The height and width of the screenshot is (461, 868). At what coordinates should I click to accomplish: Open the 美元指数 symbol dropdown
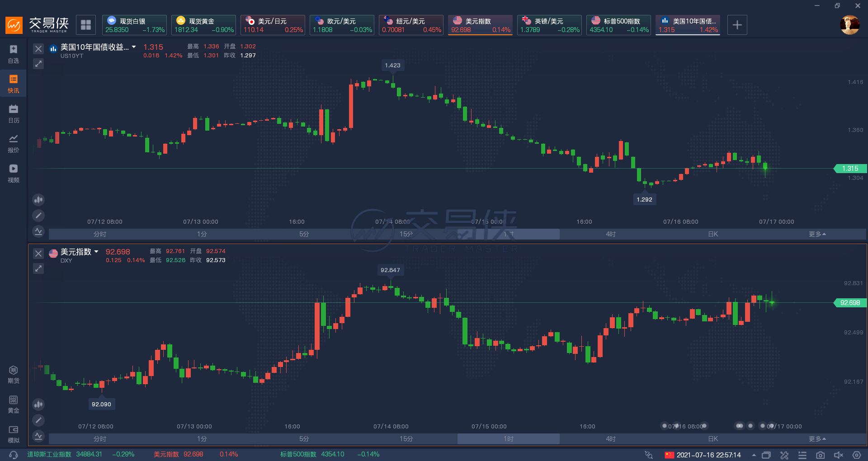click(96, 252)
